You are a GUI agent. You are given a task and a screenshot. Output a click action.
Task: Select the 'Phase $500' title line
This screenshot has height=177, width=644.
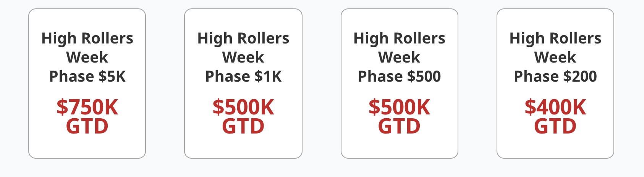(x=399, y=77)
